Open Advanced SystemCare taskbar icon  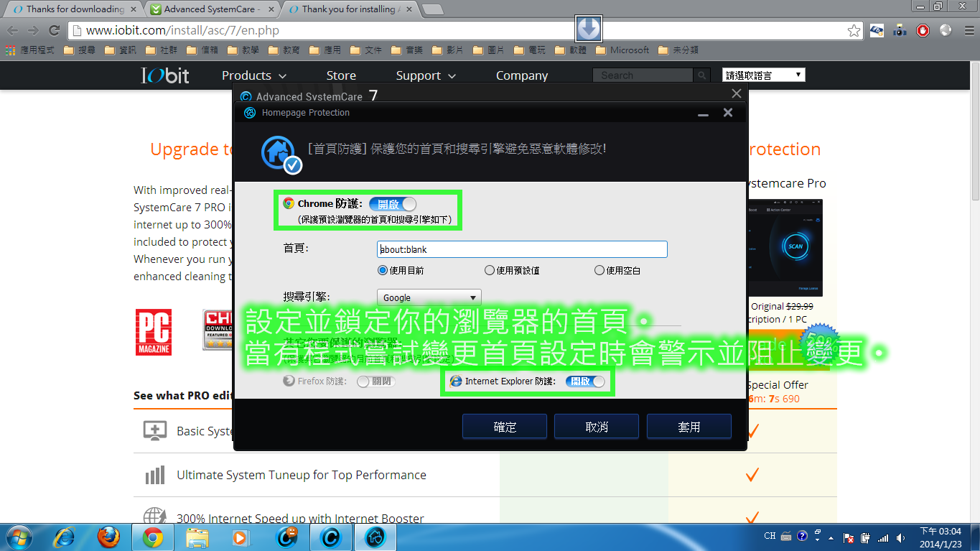tap(331, 537)
